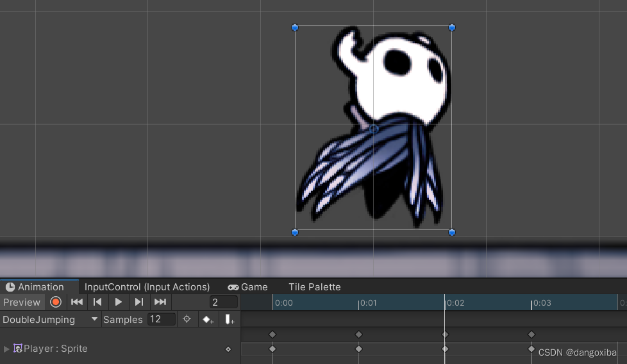Viewport: 627px width, 364px height.
Task: Select Sprite keyframe at 0:02
Action: point(445,349)
